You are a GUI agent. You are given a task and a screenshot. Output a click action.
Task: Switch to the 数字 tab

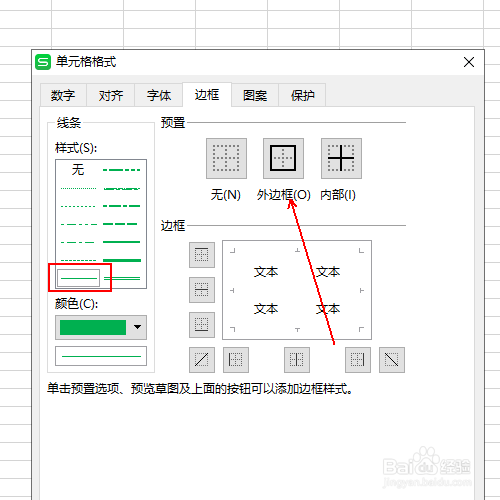[x=63, y=95]
